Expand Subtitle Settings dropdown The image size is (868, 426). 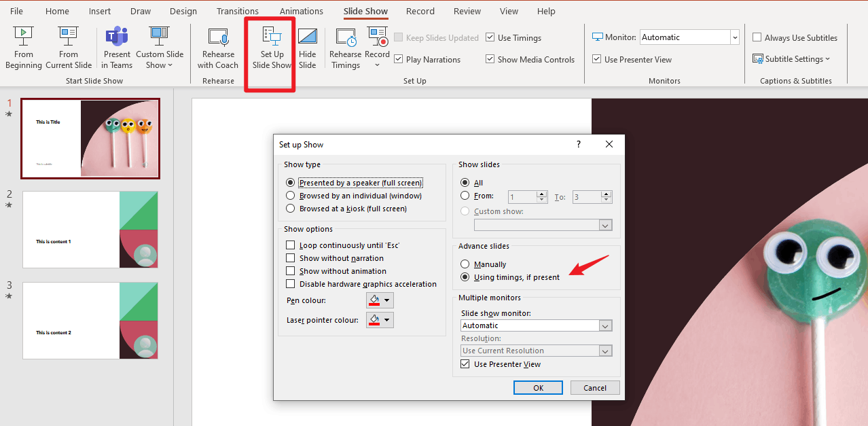tap(828, 59)
